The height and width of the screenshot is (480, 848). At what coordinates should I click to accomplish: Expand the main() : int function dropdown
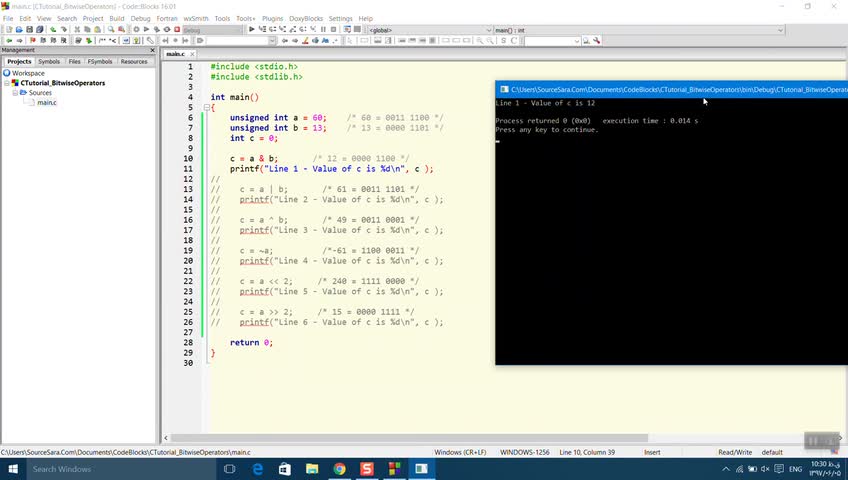click(x=782, y=30)
